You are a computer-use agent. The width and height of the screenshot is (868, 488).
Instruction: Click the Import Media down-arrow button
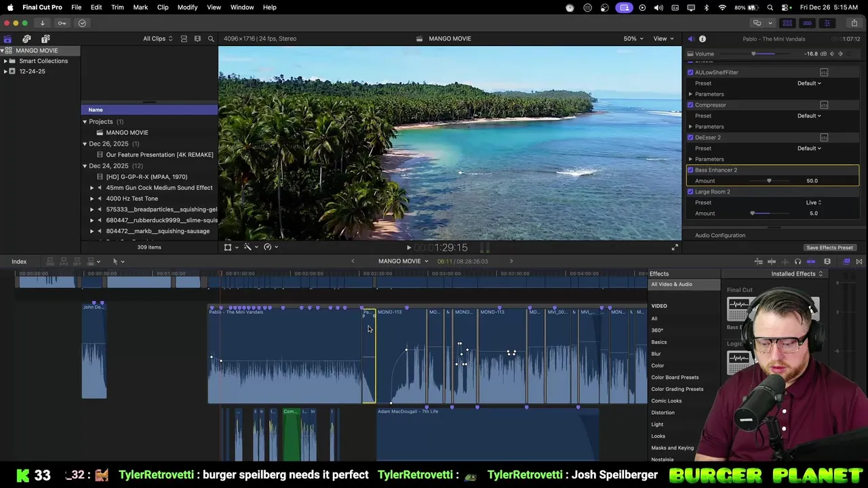pyautogui.click(x=42, y=23)
